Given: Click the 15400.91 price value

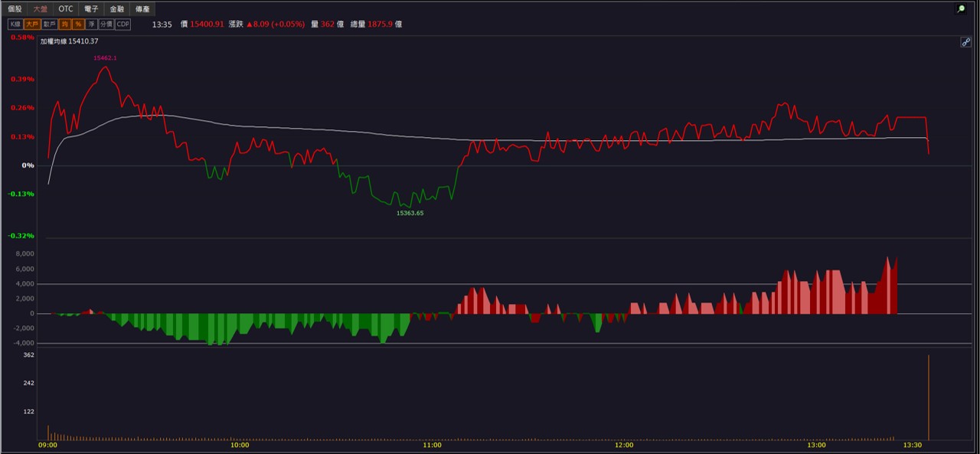Looking at the screenshot, I should click(x=207, y=24).
